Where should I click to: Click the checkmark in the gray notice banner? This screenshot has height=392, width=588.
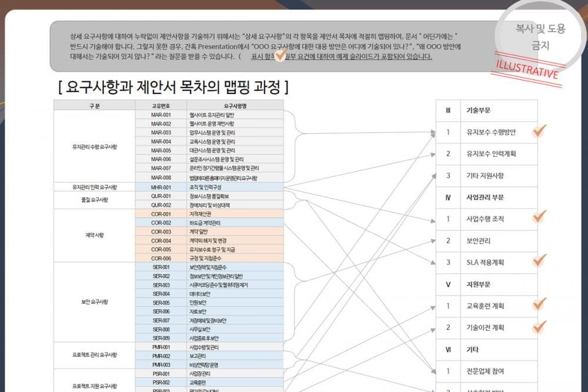pos(281,55)
